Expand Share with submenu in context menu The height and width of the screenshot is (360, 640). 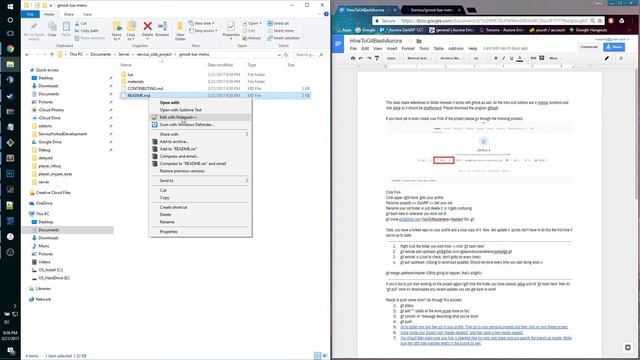point(200,134)
